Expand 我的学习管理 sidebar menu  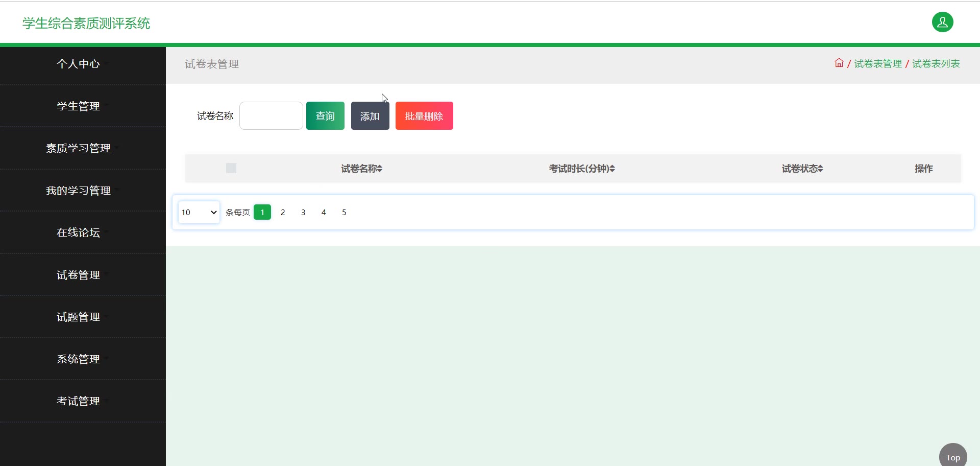[83, 191]
